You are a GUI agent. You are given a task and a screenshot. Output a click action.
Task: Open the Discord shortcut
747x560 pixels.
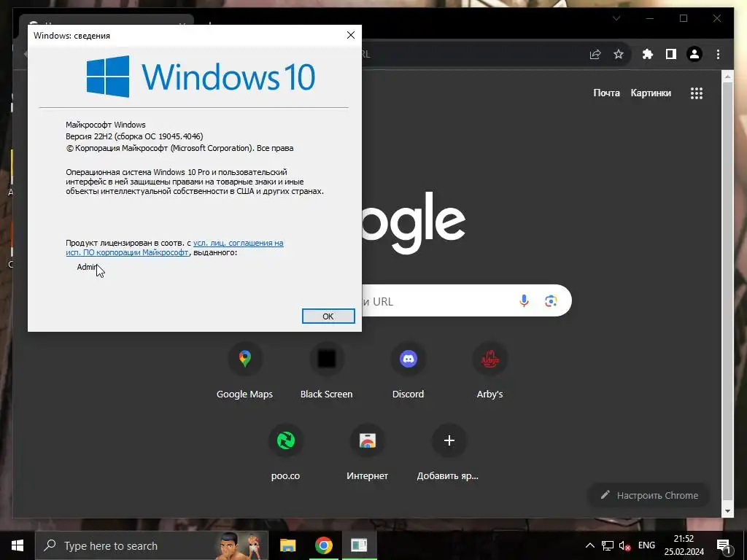tap(409, 371)
